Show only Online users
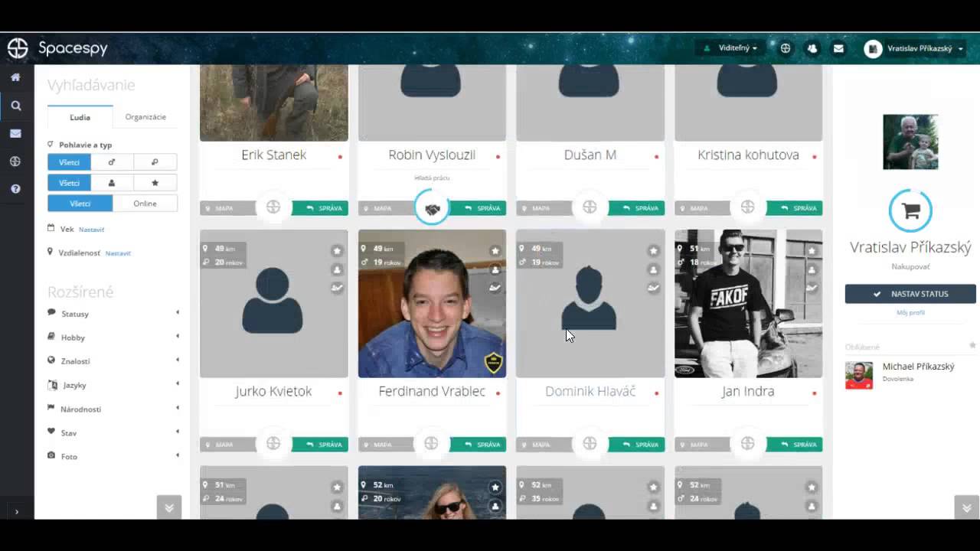 click(145, 204)
